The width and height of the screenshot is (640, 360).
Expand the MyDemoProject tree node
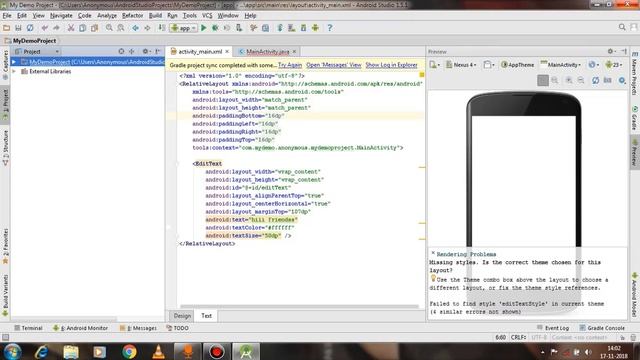click(14, 62)
